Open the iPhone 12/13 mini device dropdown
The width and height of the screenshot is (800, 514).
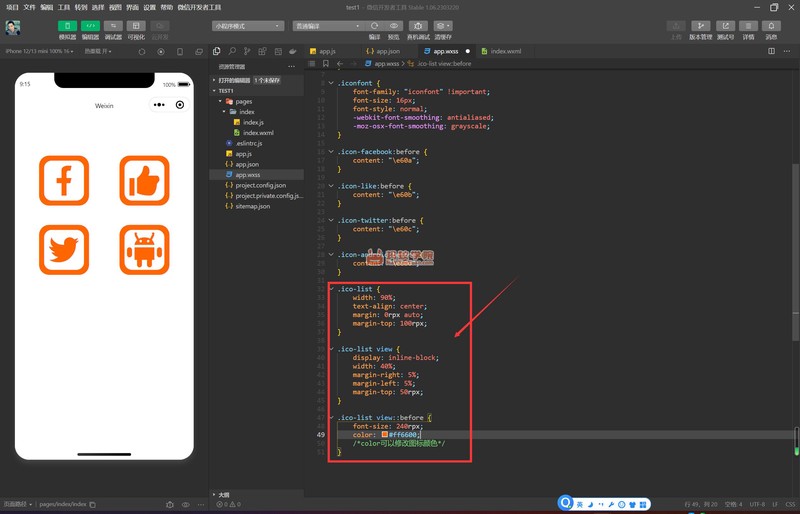39,52
